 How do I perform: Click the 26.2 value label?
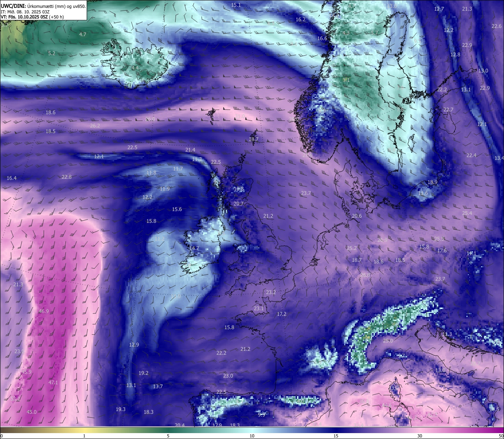tap(95, 126)
